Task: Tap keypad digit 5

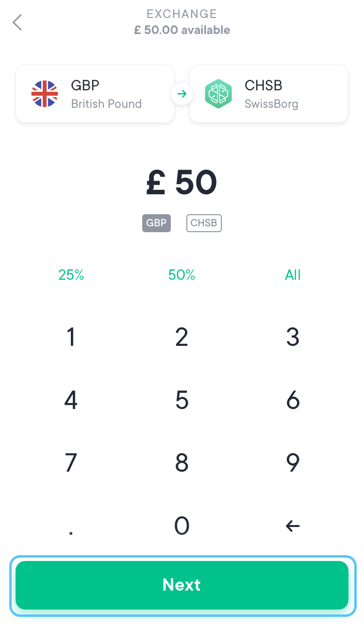Action: coord(182,400)
